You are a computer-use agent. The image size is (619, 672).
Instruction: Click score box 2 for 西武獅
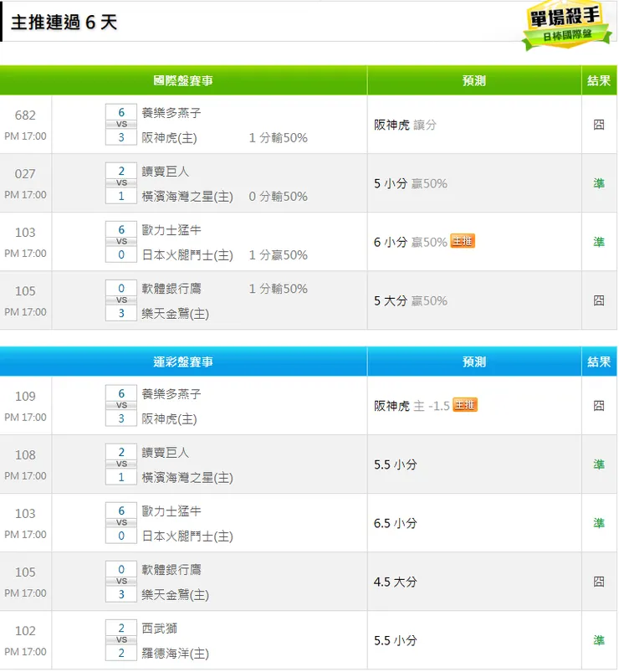[x=121, y=628]
